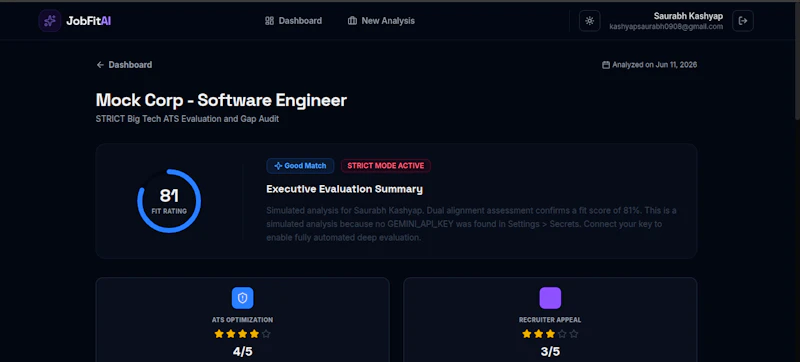Click the logout icon button

(x=743, y=21)
